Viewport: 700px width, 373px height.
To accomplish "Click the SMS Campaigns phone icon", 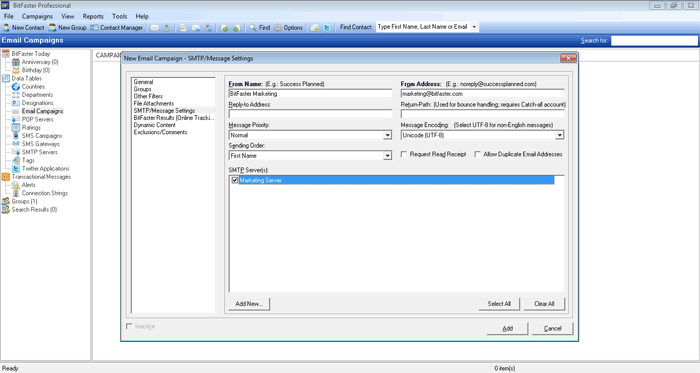I will [16, 136].
